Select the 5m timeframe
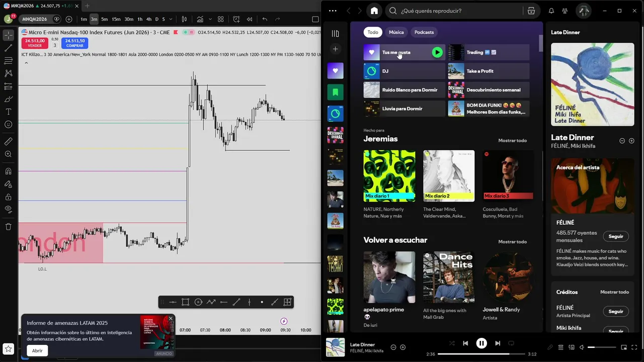 pyautogui.click(x=104, y=19)
